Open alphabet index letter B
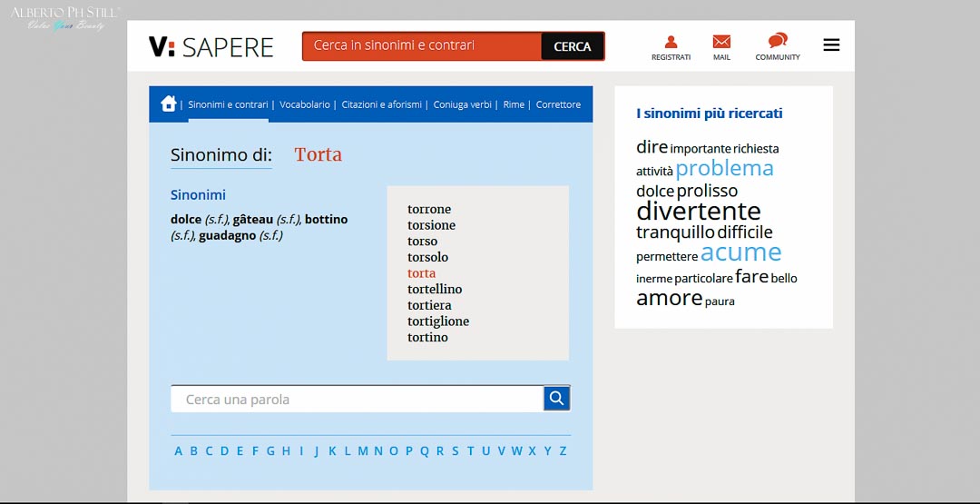The height and width of the screenshot is (504, 980). [194, 450]
